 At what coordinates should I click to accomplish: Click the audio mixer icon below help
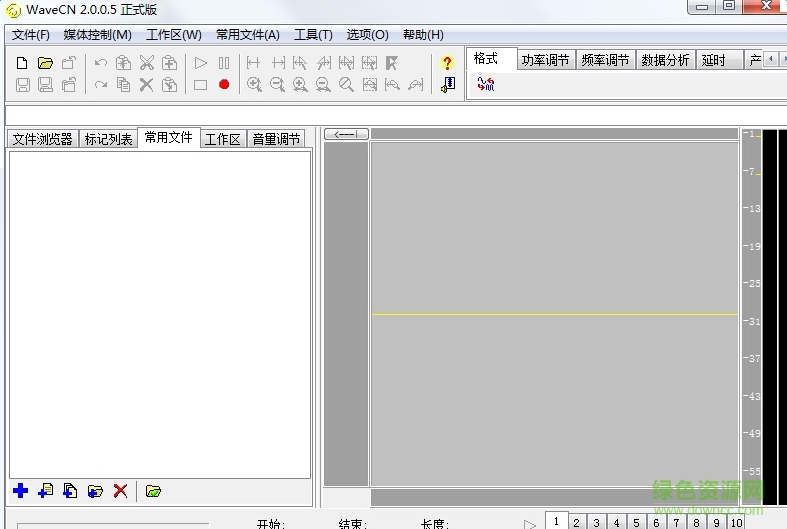point(447,85)
